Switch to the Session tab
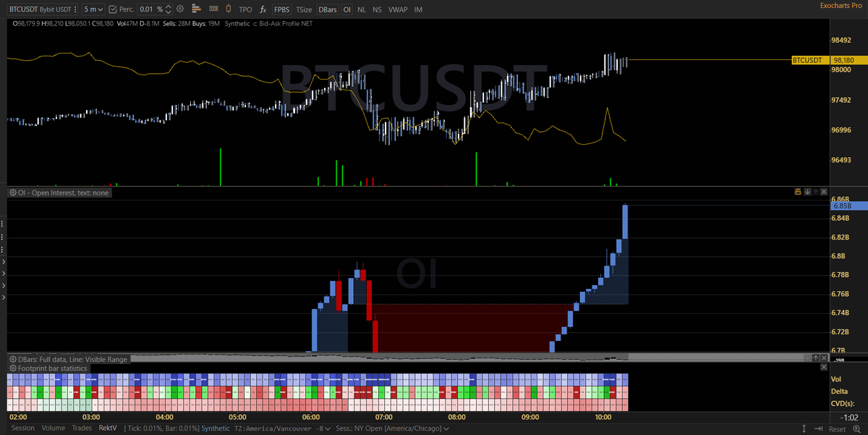Screen dimensions: 868x435 click(x=22, y=428)
